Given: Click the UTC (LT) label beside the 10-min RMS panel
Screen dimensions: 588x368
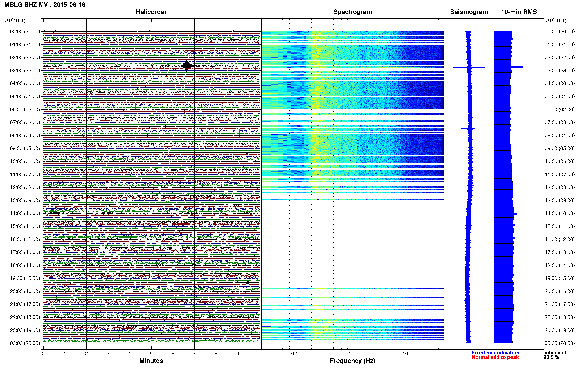Looking at the screenshot, I should pos(556,20).
